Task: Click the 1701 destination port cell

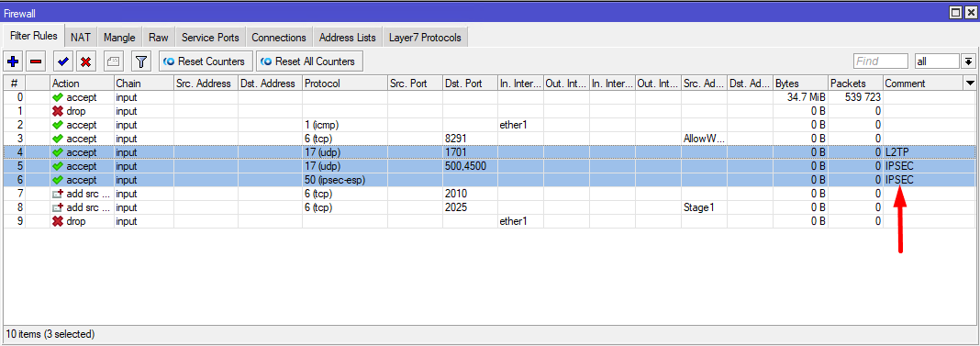Action: click(x=470, y=152)
